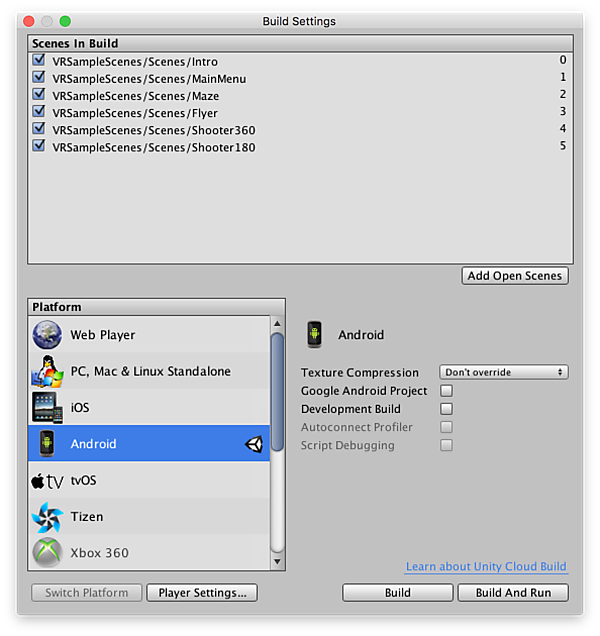Select the Xbox 360 platform icon
Screen dimensions: 600x636
[x=47, y=552]
